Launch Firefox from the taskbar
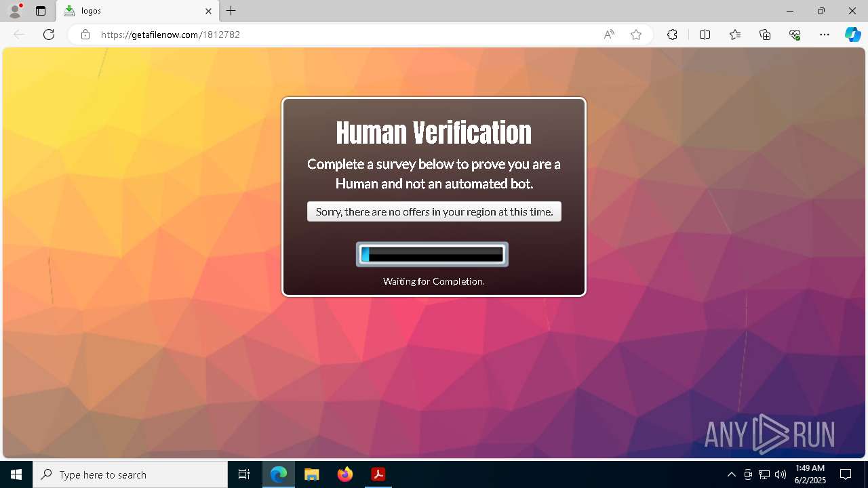Screen dimensions: 868x488 coord(345,474)
